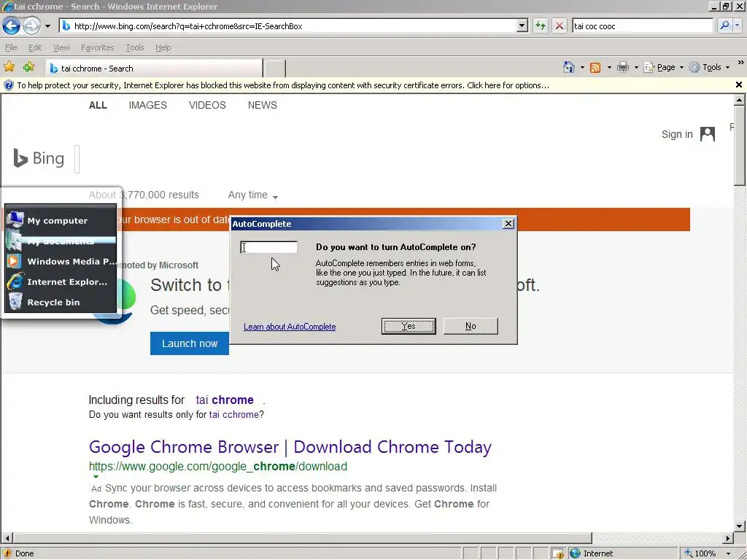Run search with the magnifier icon
747x560 pixels.
click(x=724, y=26)
